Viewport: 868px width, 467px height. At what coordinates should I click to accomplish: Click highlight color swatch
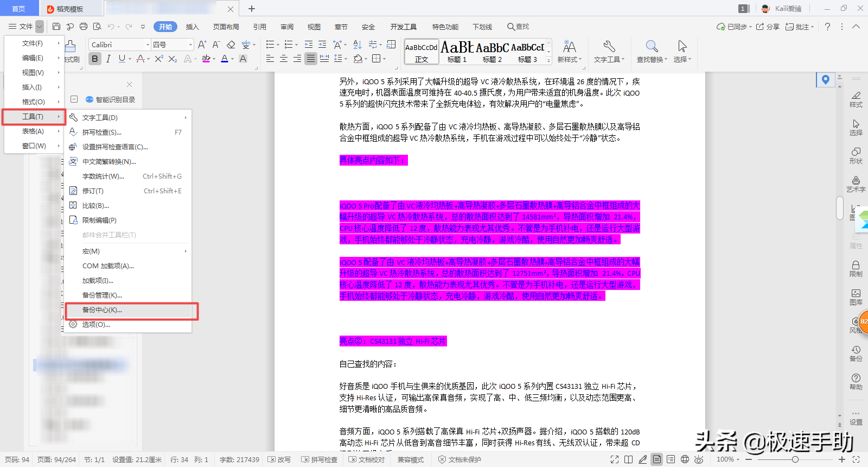(x=206, y=59)
